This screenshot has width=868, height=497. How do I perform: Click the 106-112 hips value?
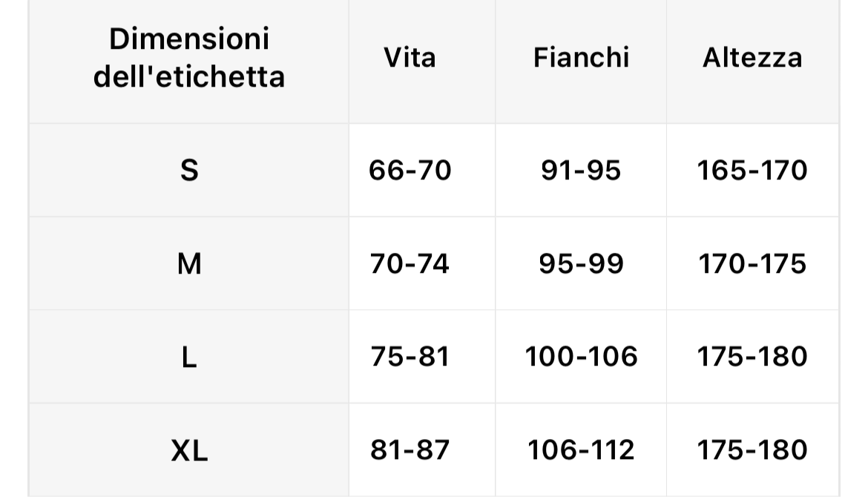tap(581, 450)
